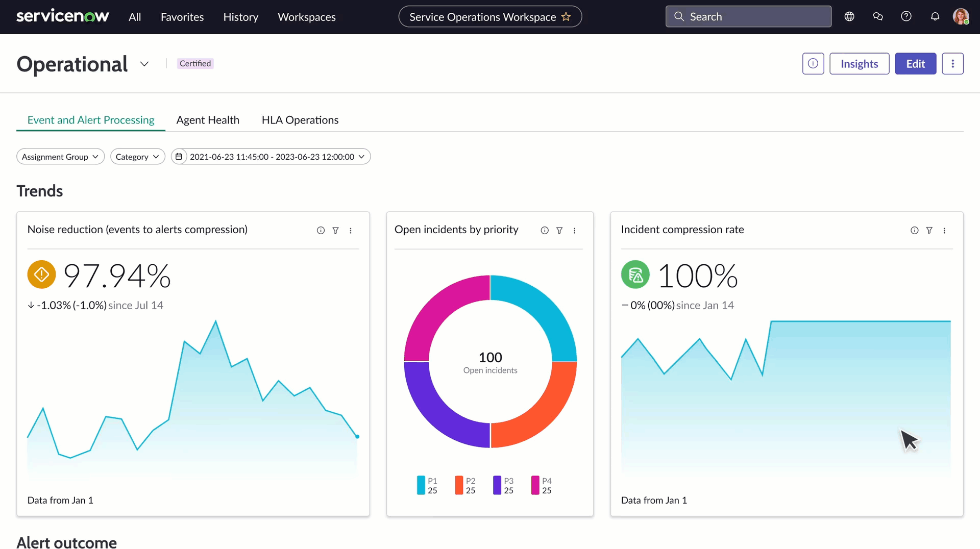
Task: Show info for Open incidents by priority
Action: tap(545, 231)
